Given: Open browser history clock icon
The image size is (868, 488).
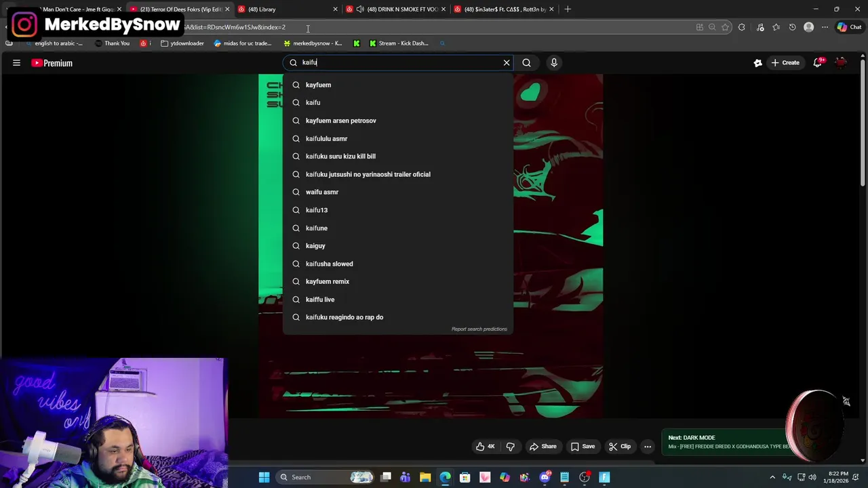Looking at the screenshot, I should (x=792, y=27).
